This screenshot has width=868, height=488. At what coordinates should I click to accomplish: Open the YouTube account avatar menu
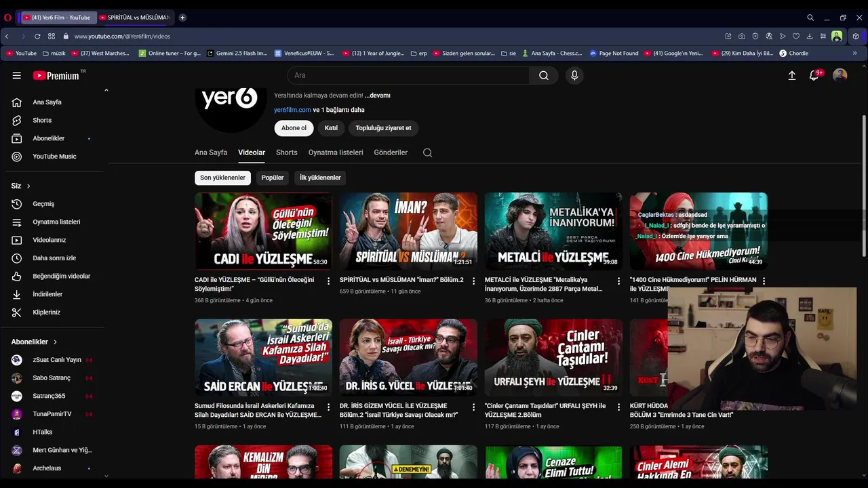click(840, 75)
